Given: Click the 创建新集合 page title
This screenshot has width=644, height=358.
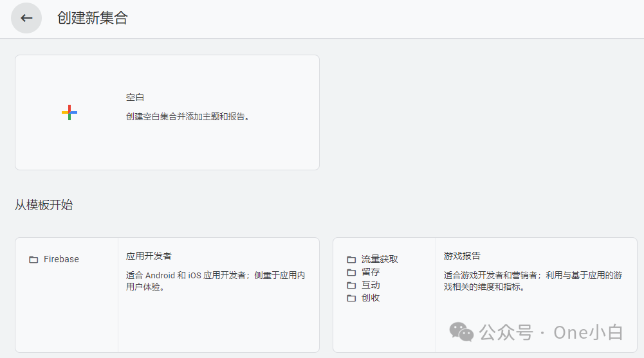Looking at the screenshot, I should 93,18.
